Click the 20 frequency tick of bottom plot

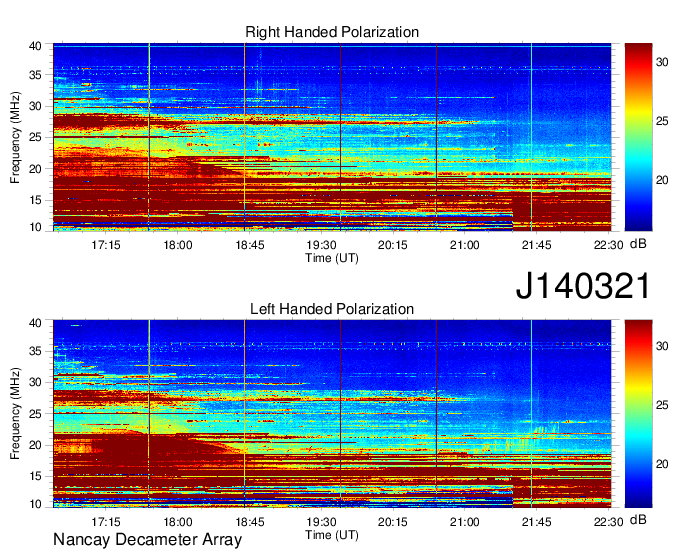click(x=35, y=445)
